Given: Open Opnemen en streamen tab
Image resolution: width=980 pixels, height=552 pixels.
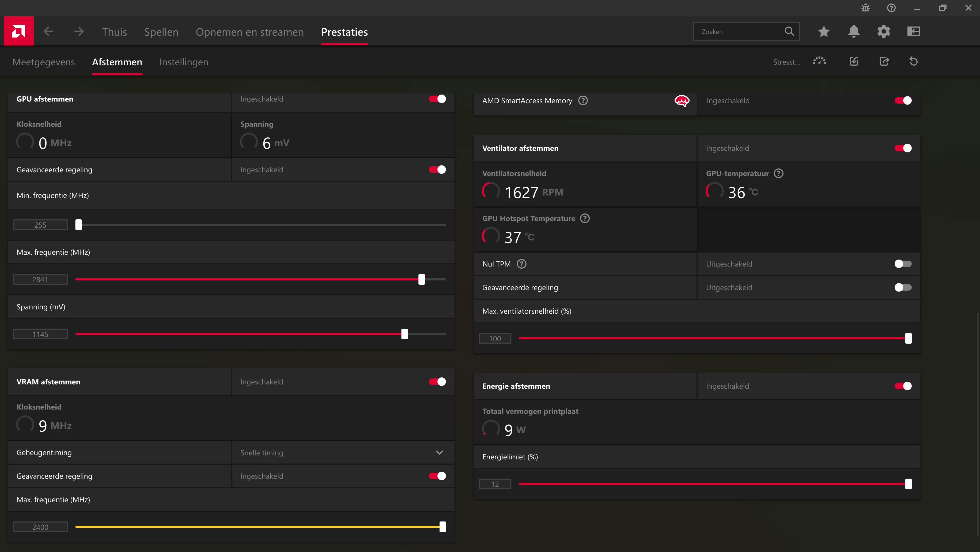Looking at the screenshot, I should tap(249, 32).
